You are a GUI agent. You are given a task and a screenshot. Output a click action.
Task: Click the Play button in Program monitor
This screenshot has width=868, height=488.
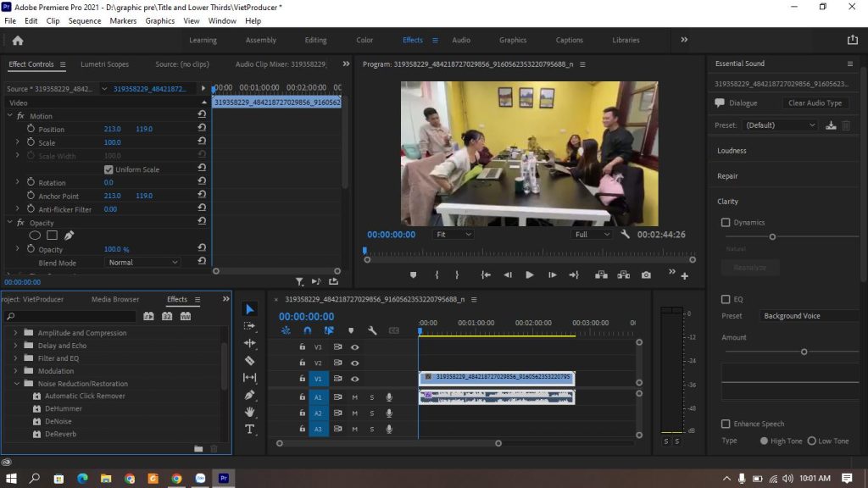click(530, 274)
